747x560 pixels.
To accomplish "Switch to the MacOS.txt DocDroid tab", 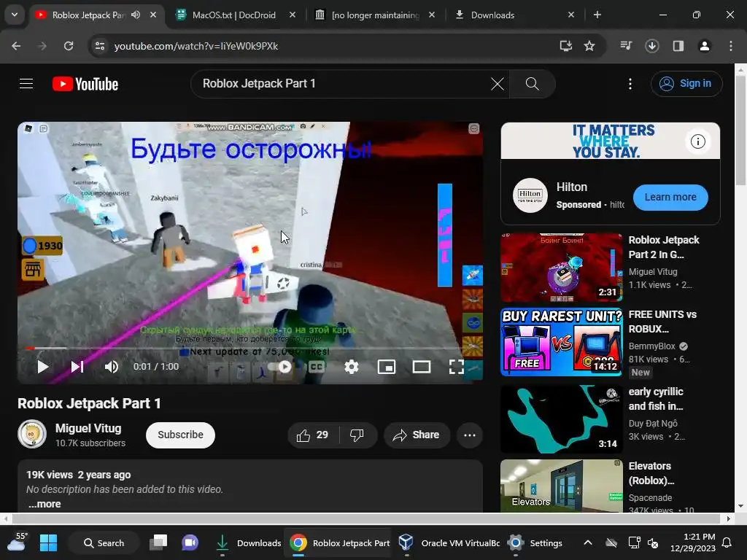I will point(235,15).
